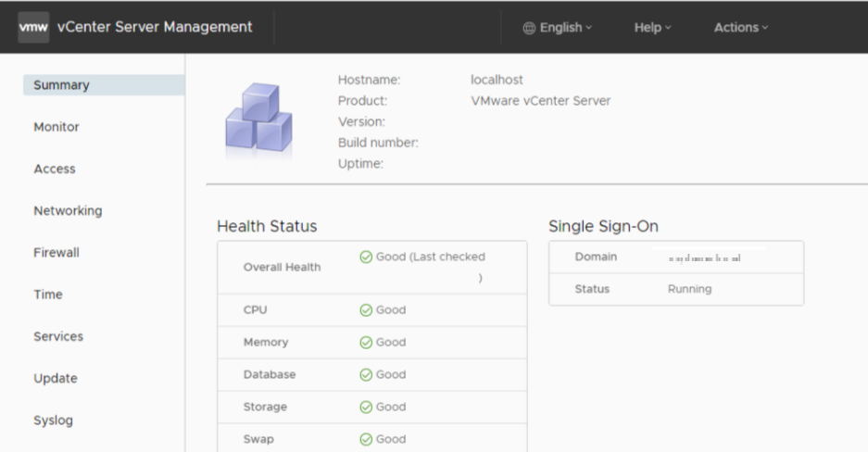Open the Update section
The image size is (868, 452).
56,378
